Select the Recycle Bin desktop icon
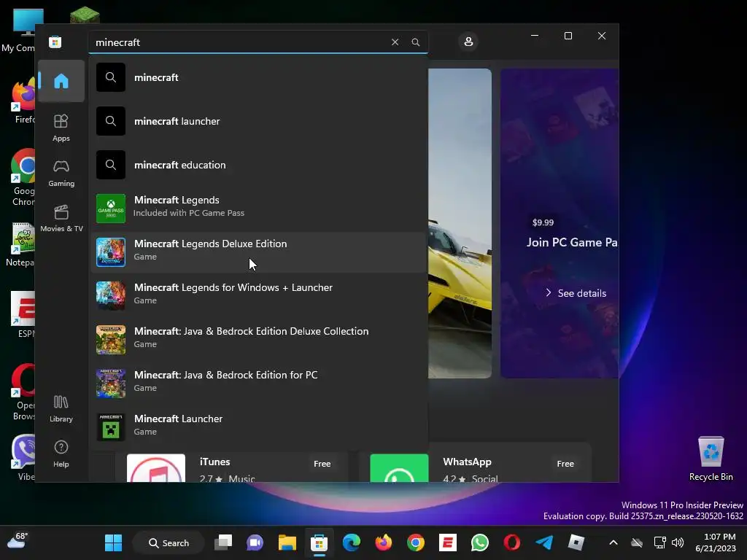 pyautogui.click(x=711, y=459)
